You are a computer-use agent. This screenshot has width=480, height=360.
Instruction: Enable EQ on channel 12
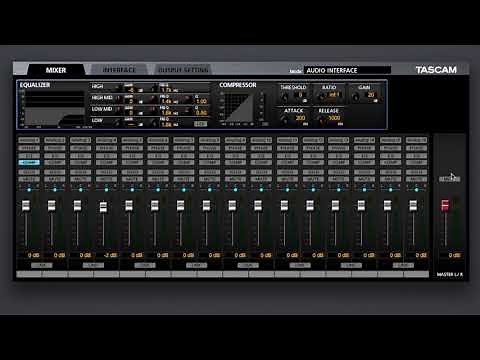click(x=313, y=156)
